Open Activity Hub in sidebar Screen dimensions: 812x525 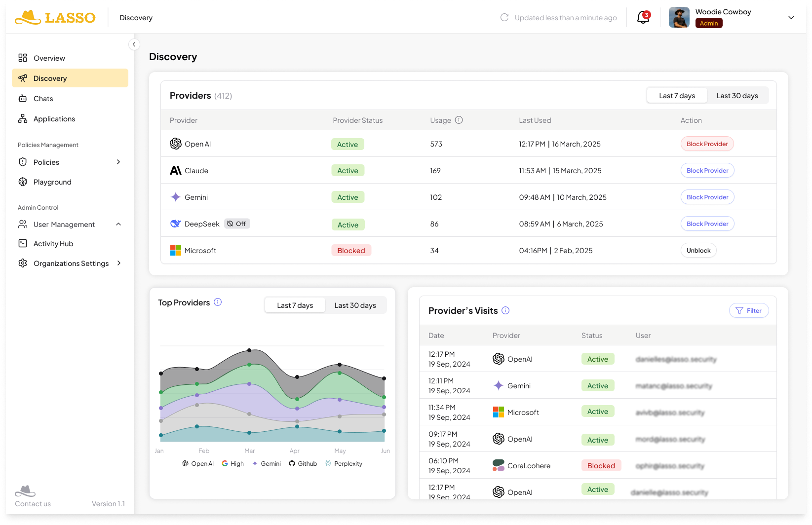[53, 244]
